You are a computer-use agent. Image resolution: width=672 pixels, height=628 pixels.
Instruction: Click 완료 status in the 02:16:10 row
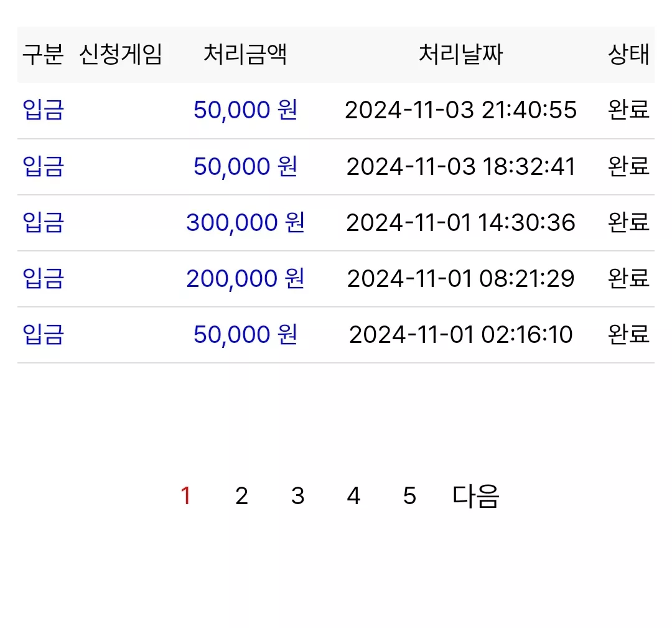pos(628,334)
